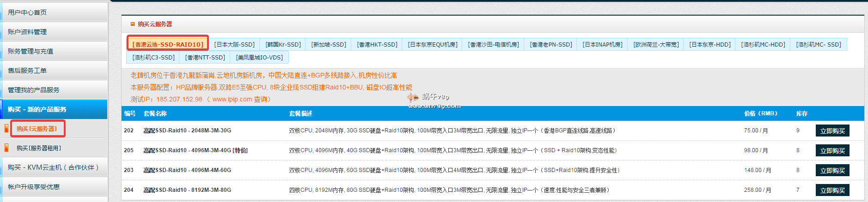Select the 新加坡-SSD tab
The image size is (868, 202).
pos(329,44)
